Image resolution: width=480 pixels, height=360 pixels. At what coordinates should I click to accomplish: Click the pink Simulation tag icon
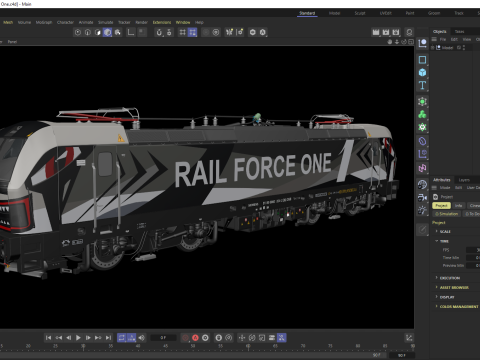422,168
